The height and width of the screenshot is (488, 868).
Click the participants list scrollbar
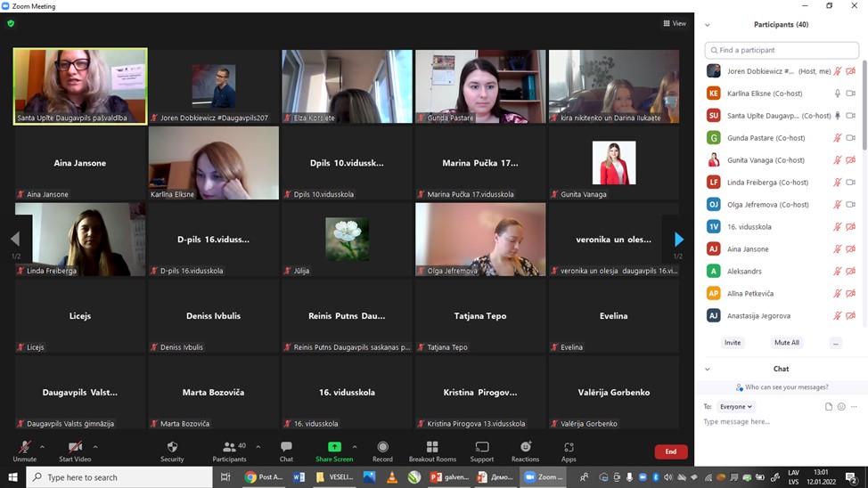(x=864, y=105)
